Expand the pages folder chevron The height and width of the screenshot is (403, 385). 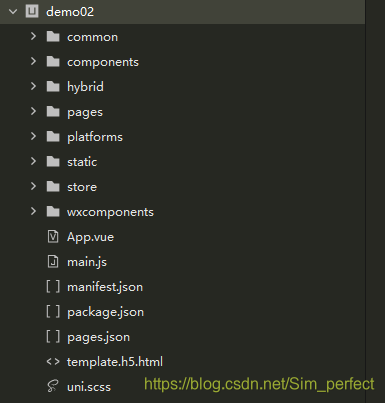33,111
